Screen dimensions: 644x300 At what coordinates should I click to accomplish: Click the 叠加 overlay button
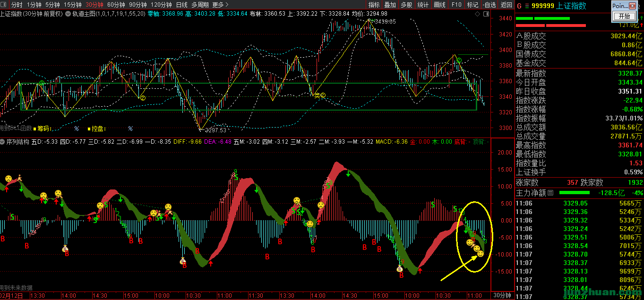[390, 5]
